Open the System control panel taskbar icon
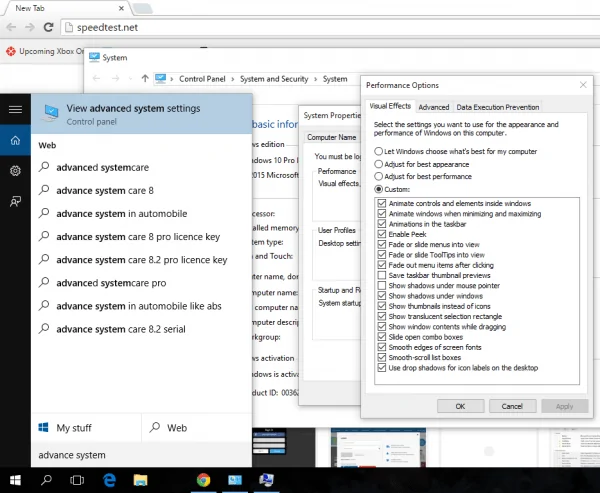Image resolution: width=600 pixels, height=493 pixels. point(235,480)
